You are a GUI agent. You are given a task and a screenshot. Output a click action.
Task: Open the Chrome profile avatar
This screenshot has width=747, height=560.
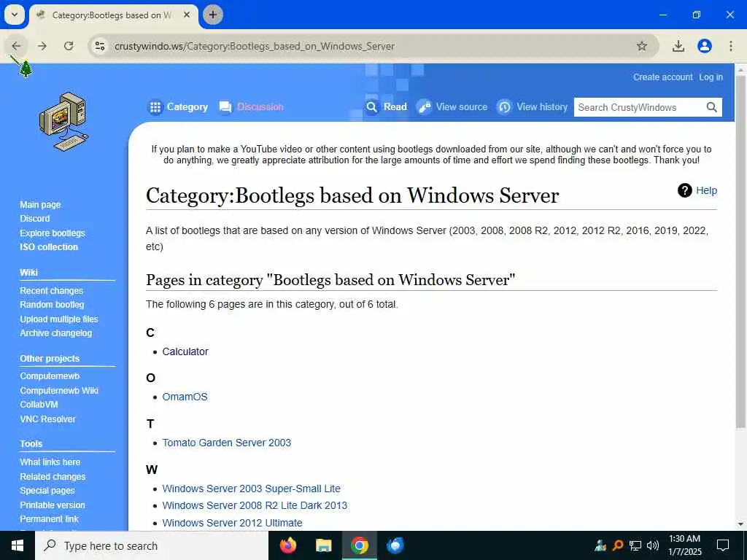point(705,46)
